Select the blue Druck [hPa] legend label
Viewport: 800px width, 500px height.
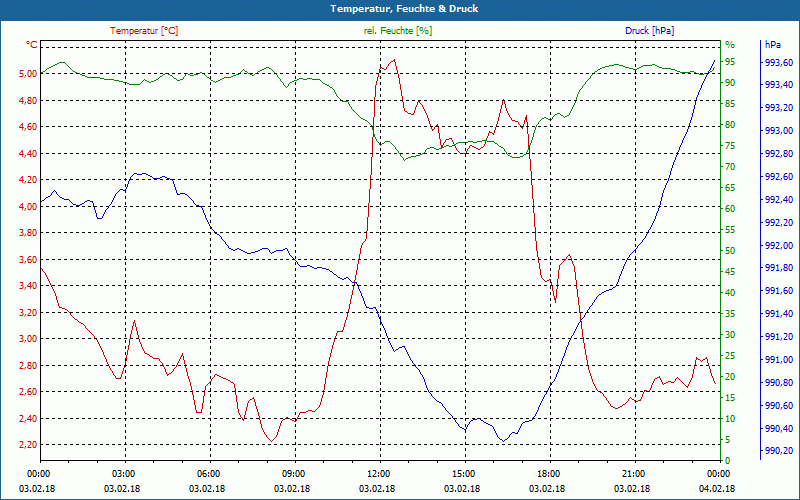(x=649, y=31)
